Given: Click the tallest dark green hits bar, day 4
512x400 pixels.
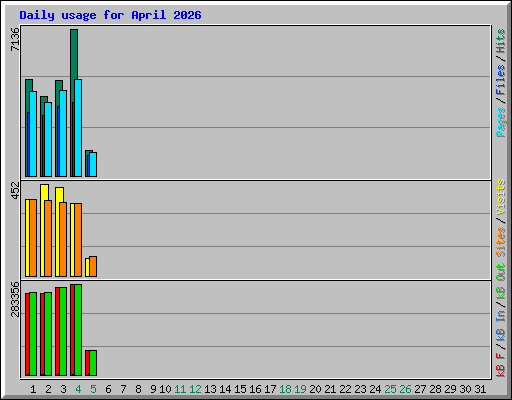Looking at the screenshot, I should pyautogui.click(x=74, y=53).
